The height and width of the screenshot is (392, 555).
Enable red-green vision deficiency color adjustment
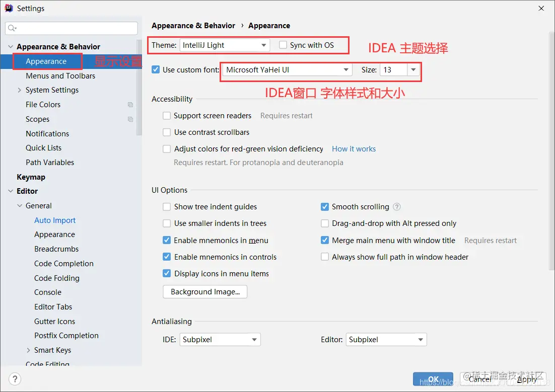tap(166, 149)
